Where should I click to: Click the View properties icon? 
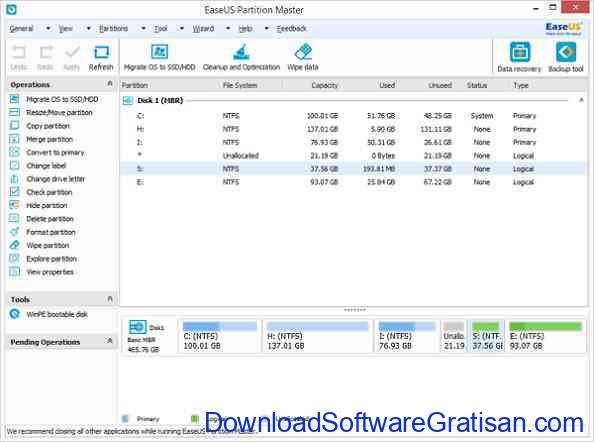(14, 272)
